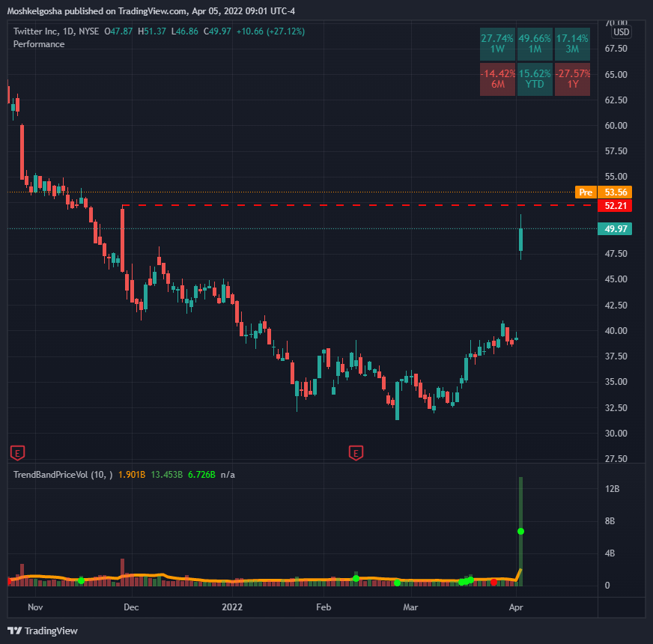Image resolution: width=653 pixels, height=644 pixels.
Task: Click the Mar label on time axis
Action: (x=410, y=607)
